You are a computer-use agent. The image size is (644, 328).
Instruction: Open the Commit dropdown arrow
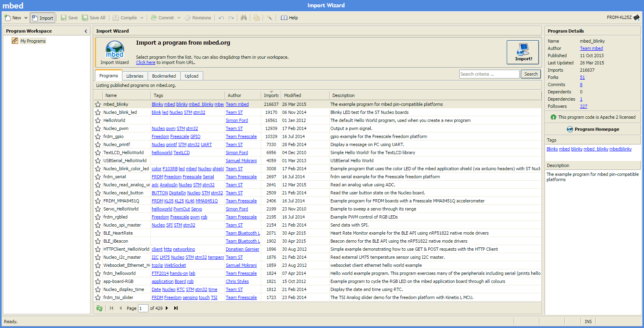[x=178, y=18]
